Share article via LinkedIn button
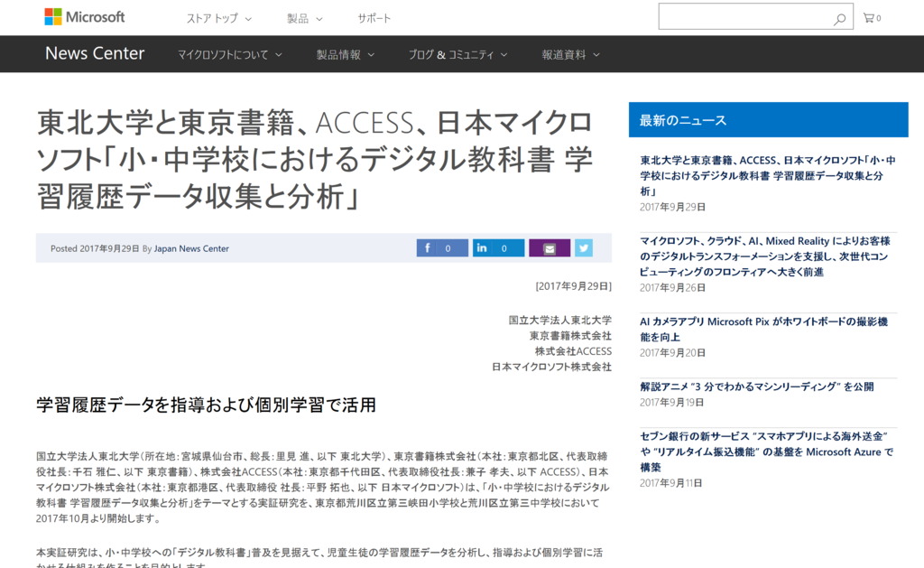 pyautogui.click(x=498, y=247)
